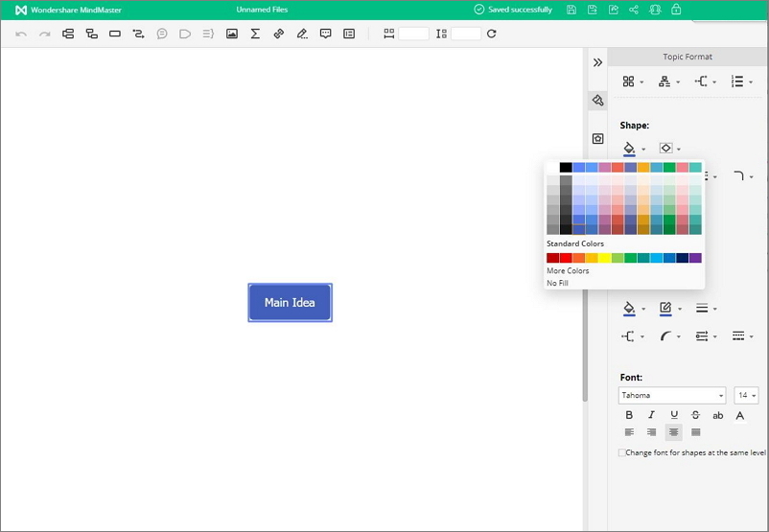Toggle Underline text formatting
The width and height of the screenshot is (769, 532).
674,415
